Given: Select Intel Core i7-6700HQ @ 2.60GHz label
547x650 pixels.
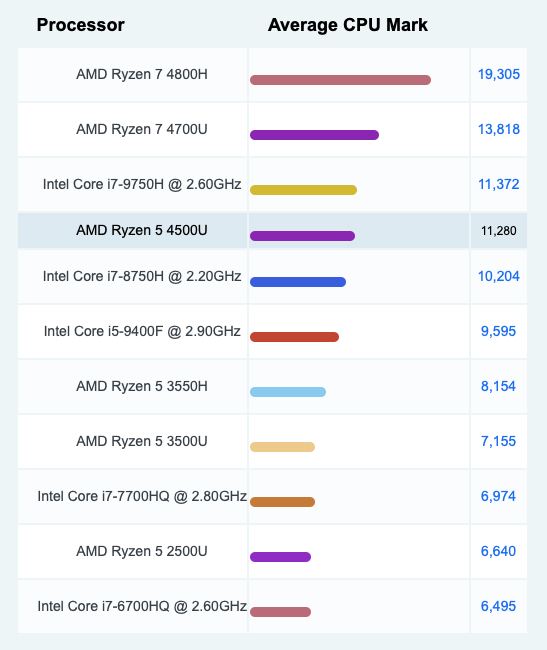Looking at the screenshot, I should (x=142, y=606).
